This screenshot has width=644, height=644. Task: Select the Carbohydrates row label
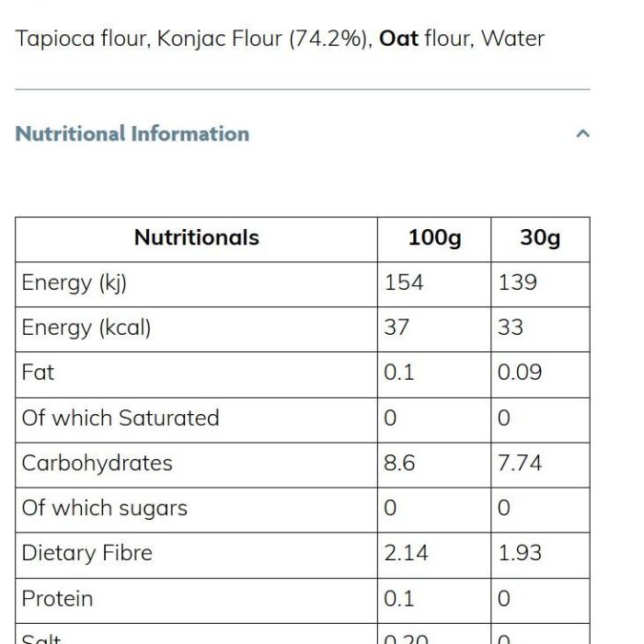[x=97, y=464]
